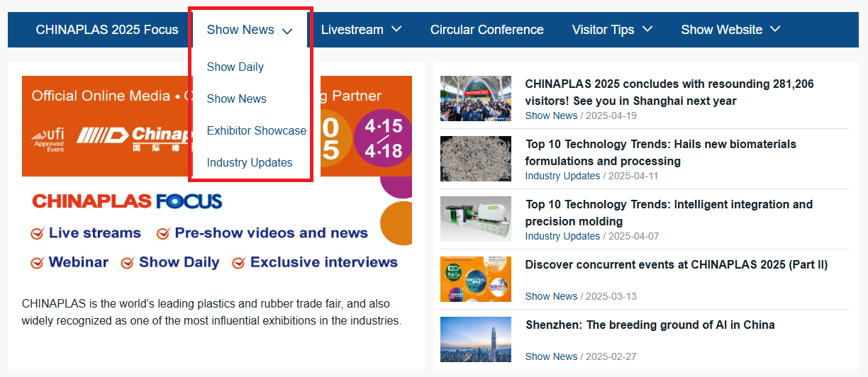Viewport: 868px width, 377px height.
Task: Open the Circular Conference page
Action: point(486,30)
